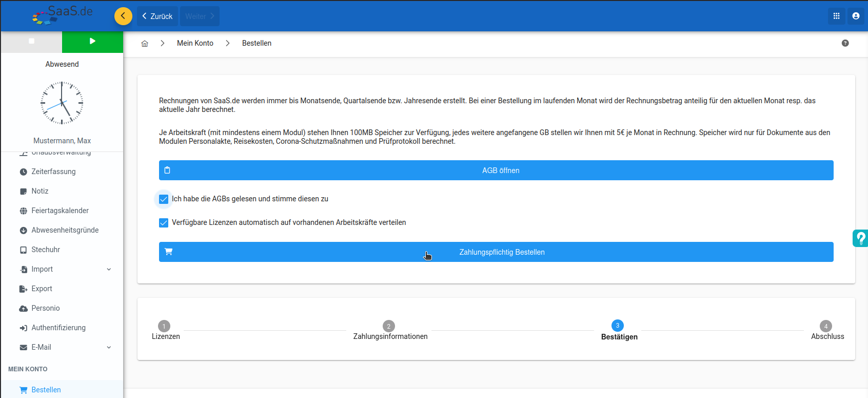868x398 pixels.
Task: Go back with the Zurück button
Action: pyautogui.click(x=157, y=16)
